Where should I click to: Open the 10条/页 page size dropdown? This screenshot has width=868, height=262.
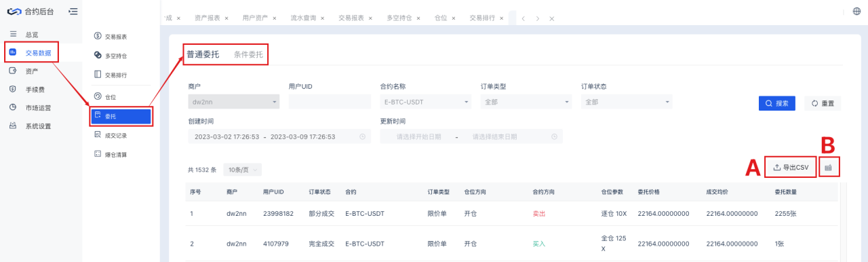242,170
